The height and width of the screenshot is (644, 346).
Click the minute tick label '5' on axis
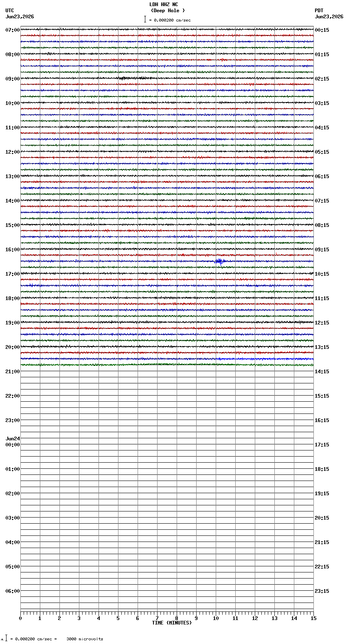tap(118, 618)
